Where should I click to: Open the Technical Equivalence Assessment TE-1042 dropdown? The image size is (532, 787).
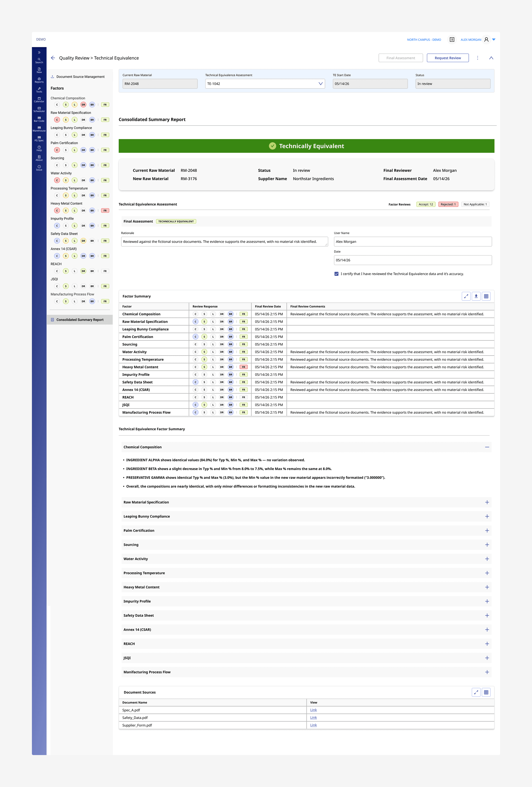265,84
